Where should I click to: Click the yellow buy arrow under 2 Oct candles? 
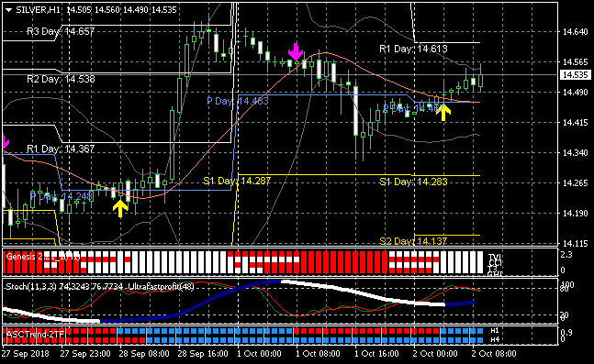pyautogui.click(x=443, y=113)
